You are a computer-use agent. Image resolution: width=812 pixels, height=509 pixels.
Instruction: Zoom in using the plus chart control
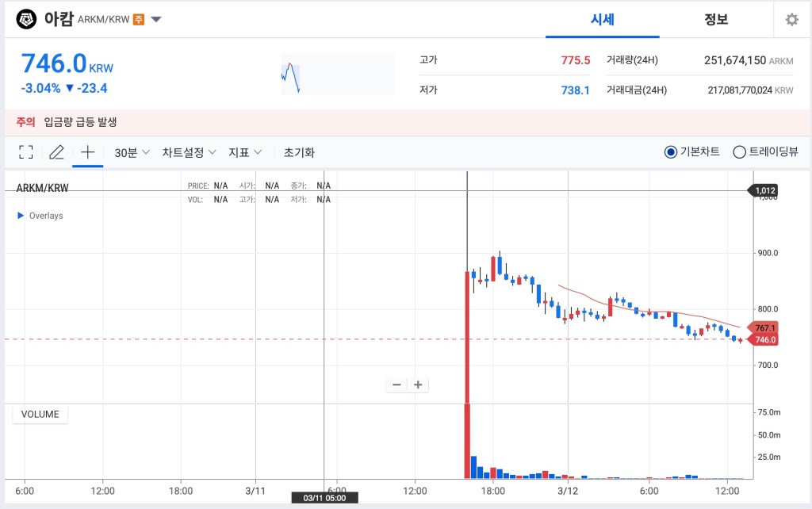(x=418, y=384)
